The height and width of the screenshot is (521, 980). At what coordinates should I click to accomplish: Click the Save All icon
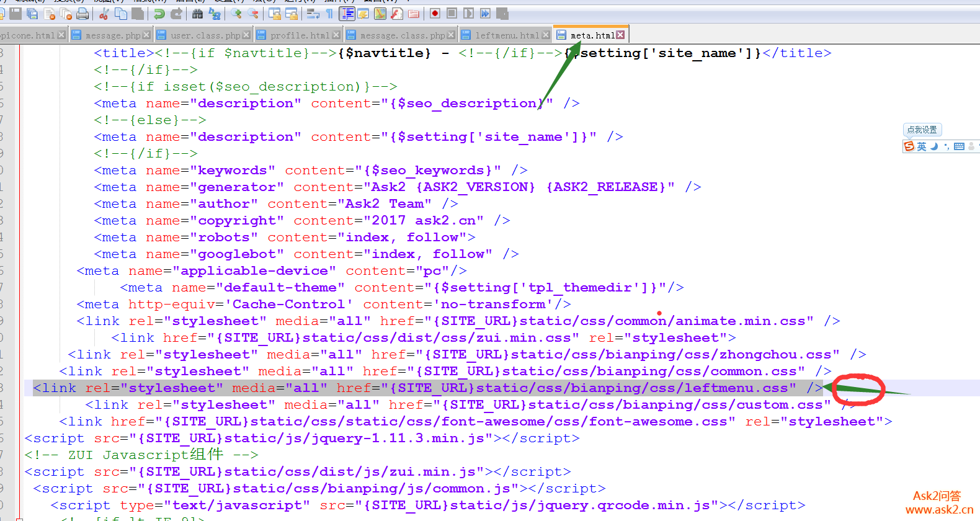click(32, 14)
